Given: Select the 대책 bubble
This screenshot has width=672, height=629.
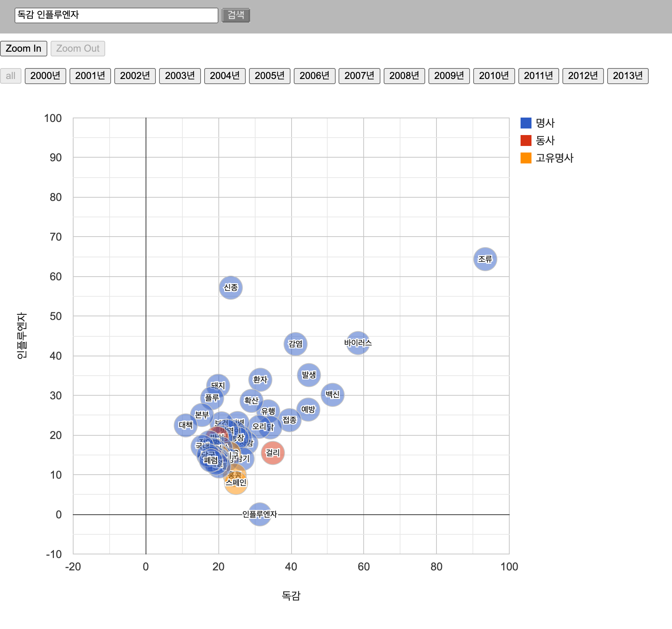Looking at the screenshot, I should pos(186,425).
